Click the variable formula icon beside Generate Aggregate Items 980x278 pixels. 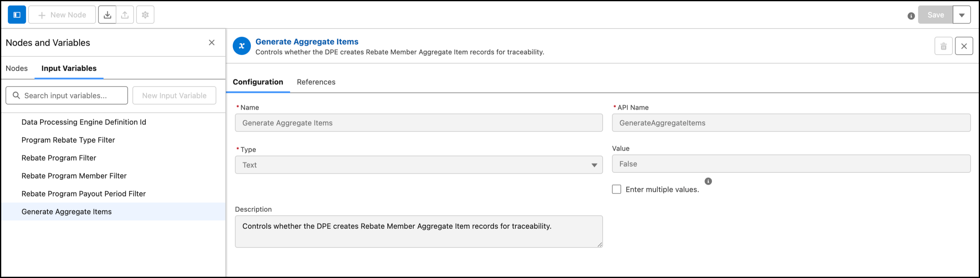point(242,46)
